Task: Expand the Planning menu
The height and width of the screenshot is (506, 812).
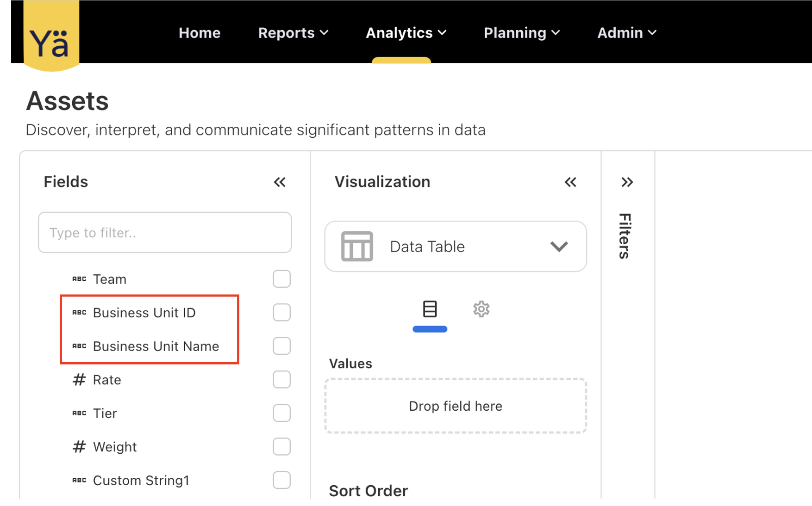Action: 521,33
